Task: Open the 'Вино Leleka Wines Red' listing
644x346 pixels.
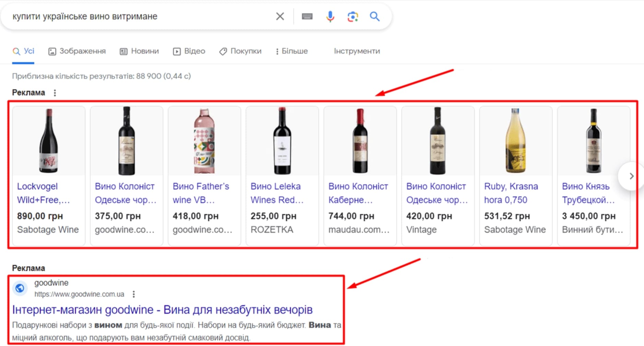Action: [x=276, y=193]
